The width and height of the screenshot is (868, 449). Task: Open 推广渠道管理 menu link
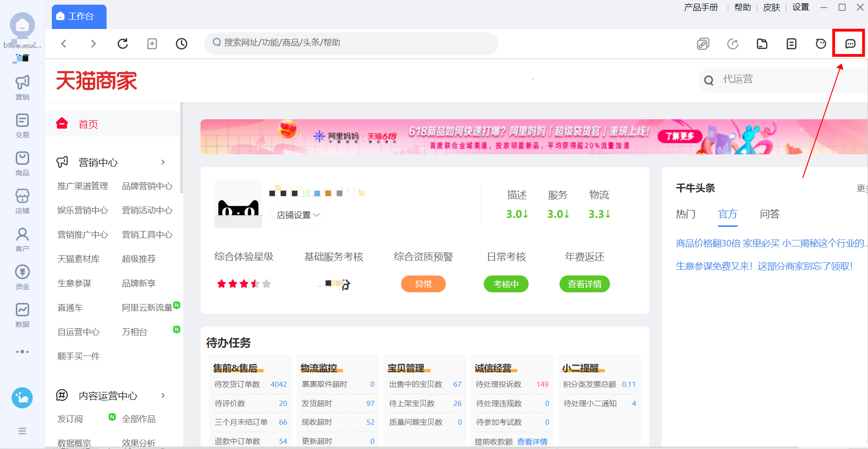click(x=83, y=186)
